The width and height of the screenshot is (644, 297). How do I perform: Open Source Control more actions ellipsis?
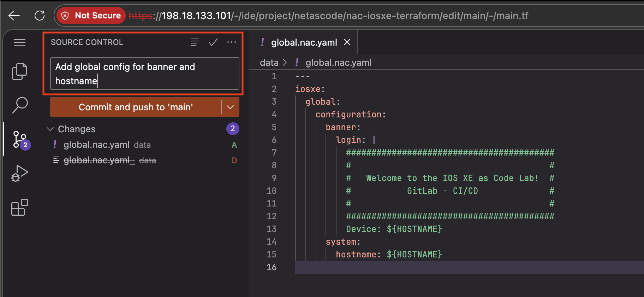coord(232,42)
